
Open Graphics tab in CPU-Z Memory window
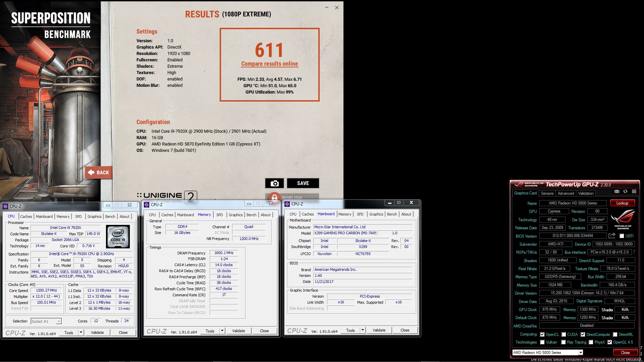[235, 215]
